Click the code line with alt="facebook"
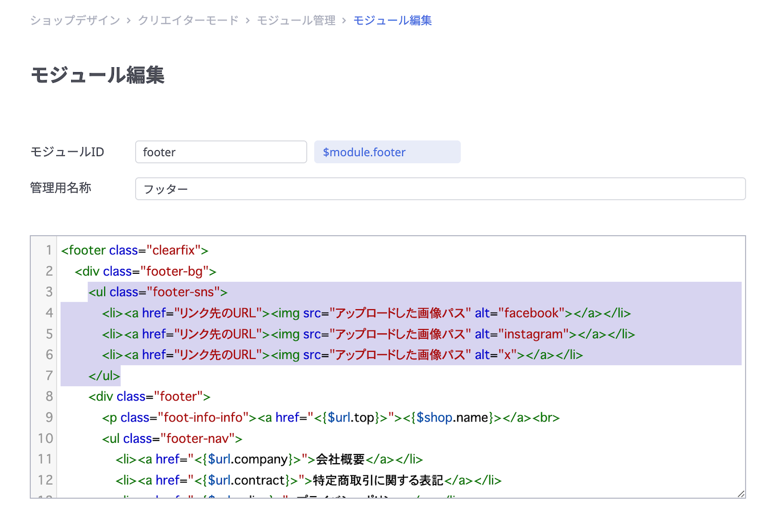Viewport: 775px width, 532px height. 366,313
